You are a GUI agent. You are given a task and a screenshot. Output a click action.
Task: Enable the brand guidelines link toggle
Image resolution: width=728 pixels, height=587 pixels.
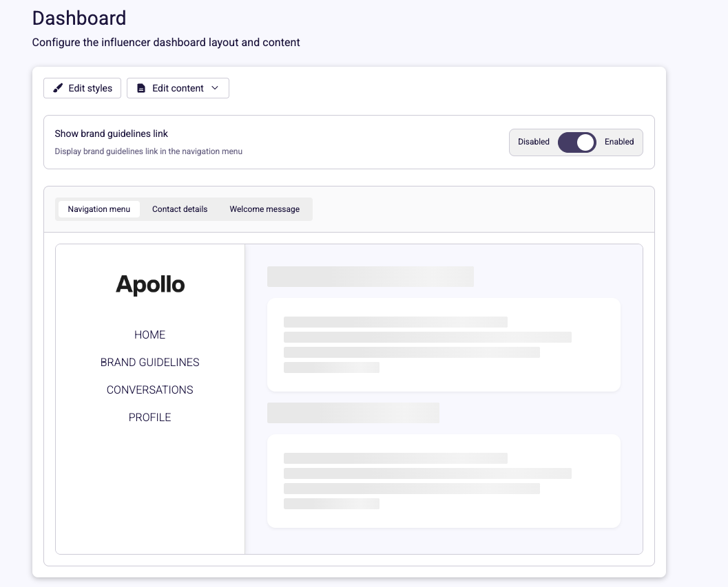pyautogui.click(x=576, y=142)
